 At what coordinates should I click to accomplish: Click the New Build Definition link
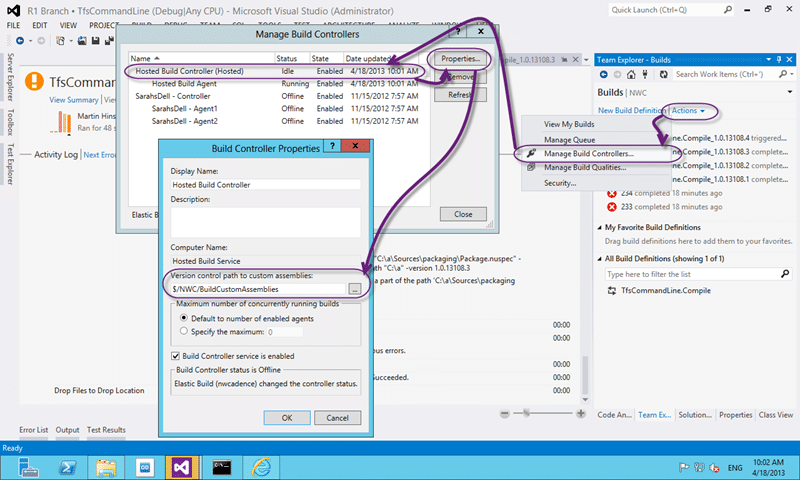631,111
